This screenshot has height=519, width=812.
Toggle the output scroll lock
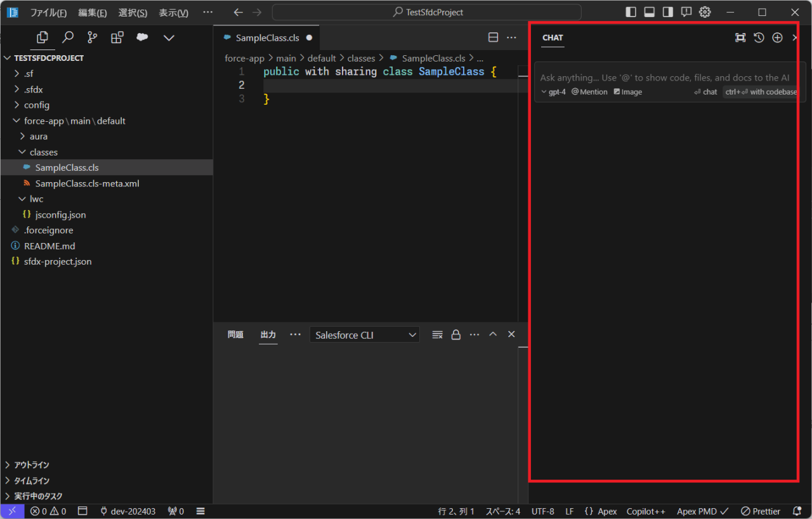point(455,334)
